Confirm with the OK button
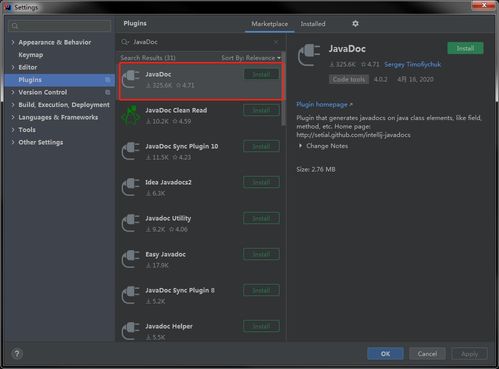Image resolution: width=499 pixels, height=369 pixels. tap(385, 354)
